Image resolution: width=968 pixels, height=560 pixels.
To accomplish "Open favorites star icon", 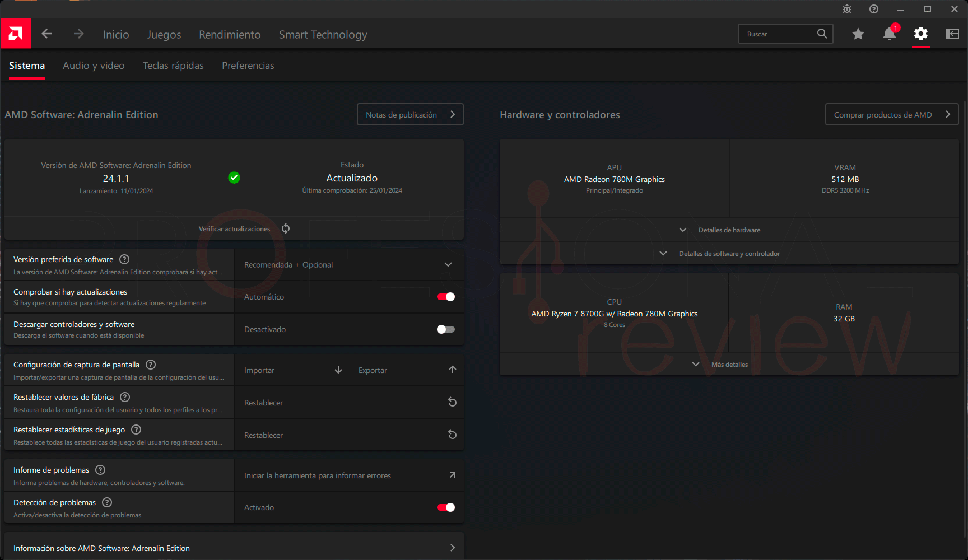I will 858,34.
